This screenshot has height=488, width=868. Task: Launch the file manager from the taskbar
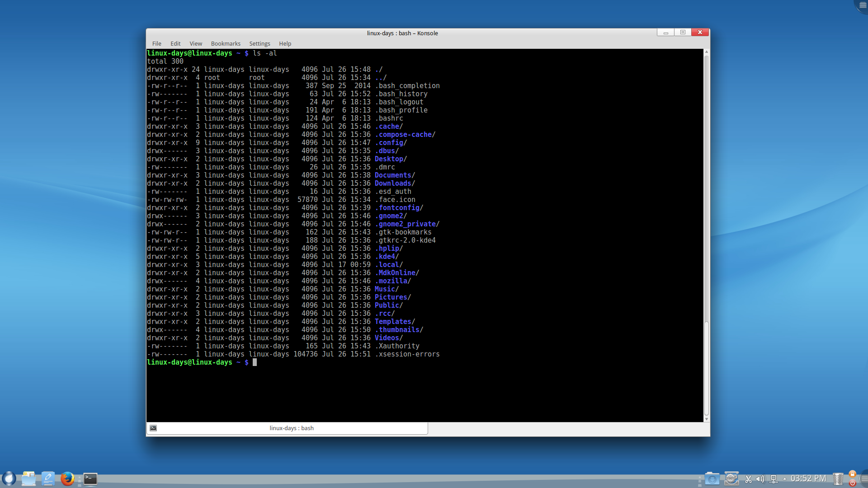[28, 479]
